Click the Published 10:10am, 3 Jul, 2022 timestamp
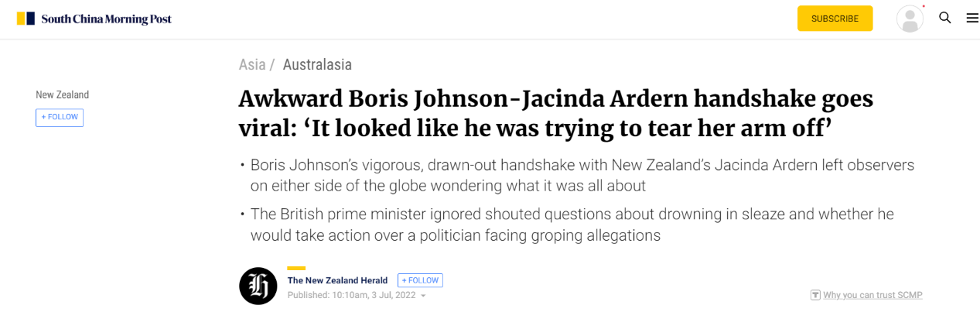This screenshot has height=312, width=980. pyautogui.click(x=352, y=295)
